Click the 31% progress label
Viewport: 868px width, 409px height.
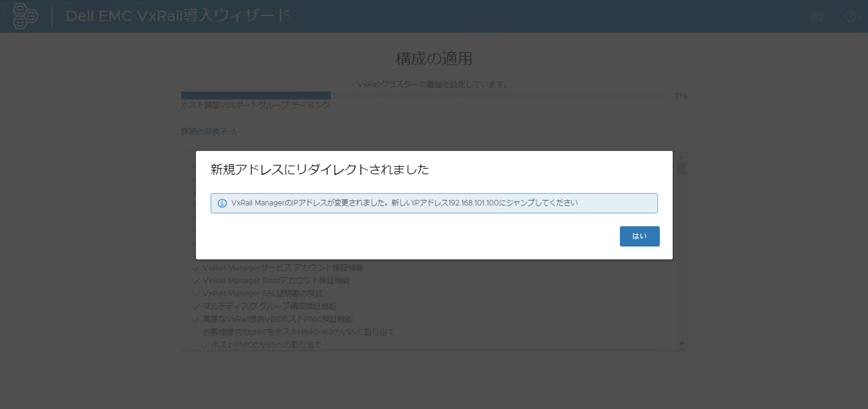(x=680, y=96)
